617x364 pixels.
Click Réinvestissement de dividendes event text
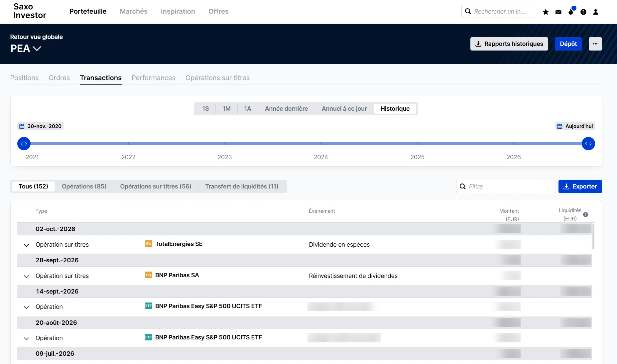pos(353,276)
